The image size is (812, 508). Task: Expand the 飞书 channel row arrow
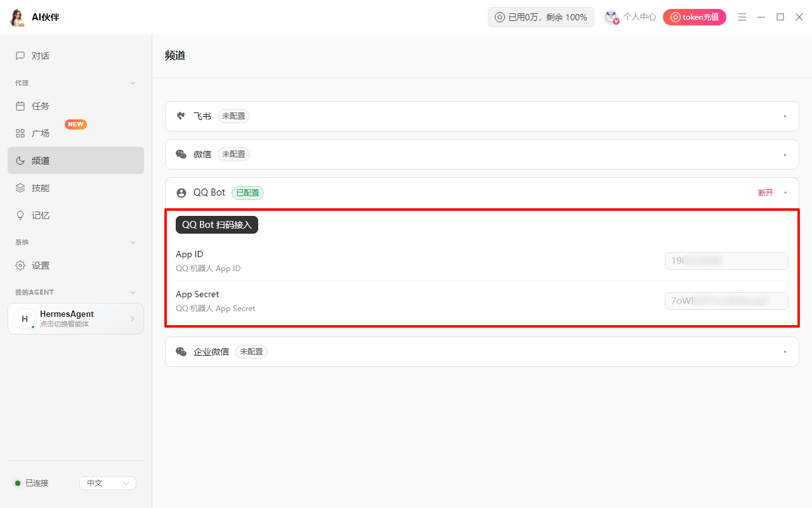tap(785, 116)
